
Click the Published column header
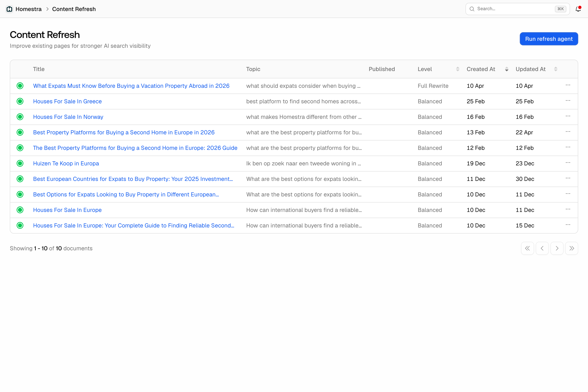pos(382,69)
